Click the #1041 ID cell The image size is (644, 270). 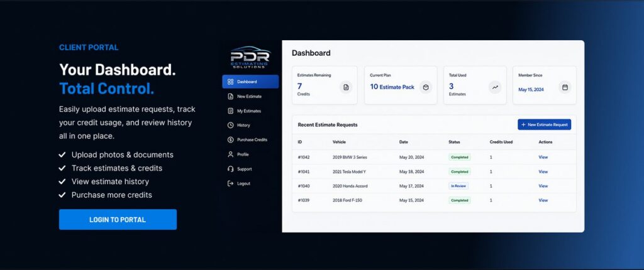coord(304,171)
